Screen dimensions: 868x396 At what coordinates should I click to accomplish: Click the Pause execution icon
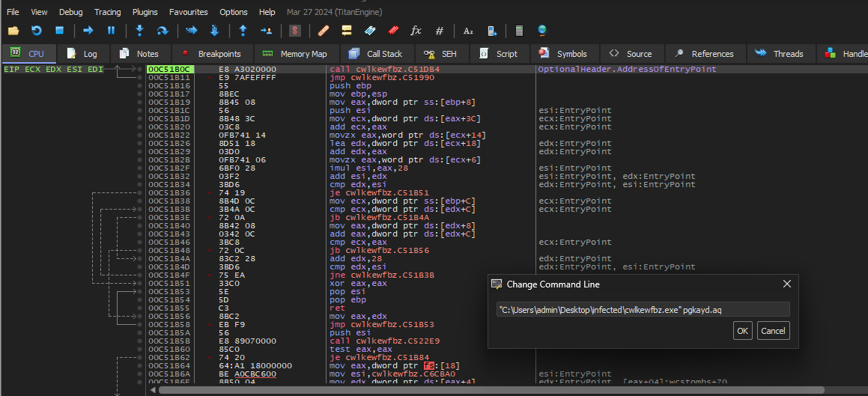tap(111, 31)
